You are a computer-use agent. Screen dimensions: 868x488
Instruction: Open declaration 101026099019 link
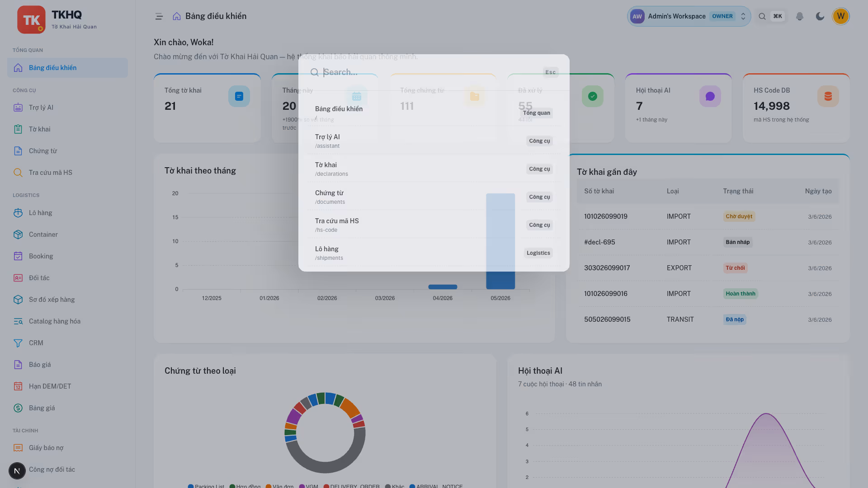(x=605, y=216)
